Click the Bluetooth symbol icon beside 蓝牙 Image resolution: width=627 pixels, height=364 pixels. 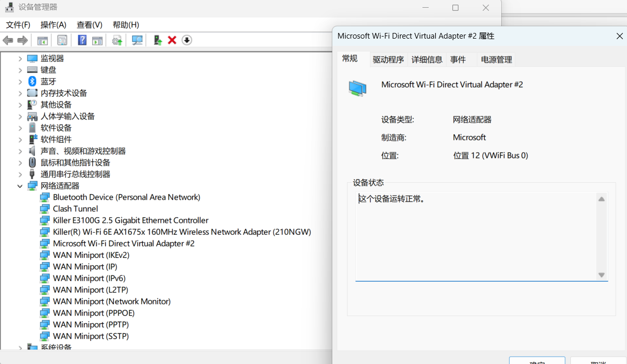[x=32, y=81]
